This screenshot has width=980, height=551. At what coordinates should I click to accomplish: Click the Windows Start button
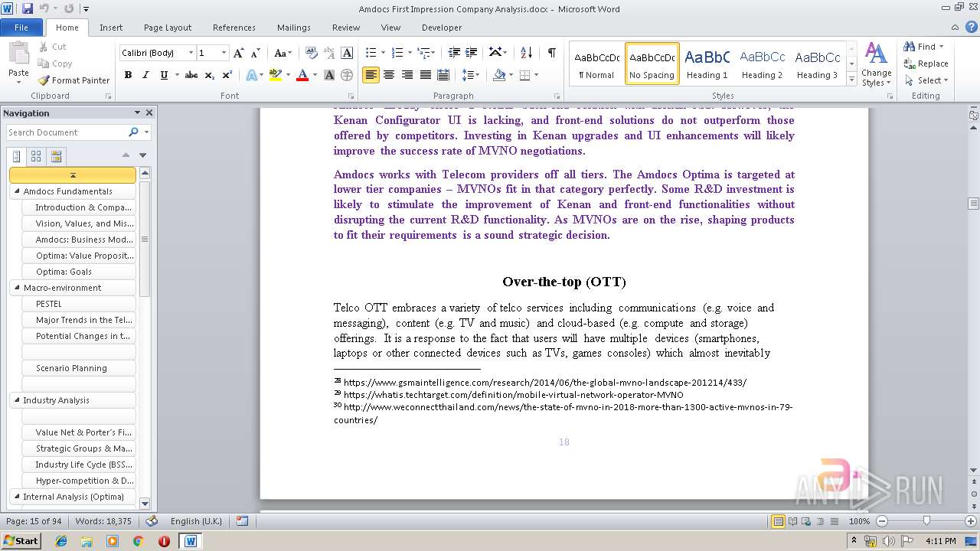pos(21,541)
